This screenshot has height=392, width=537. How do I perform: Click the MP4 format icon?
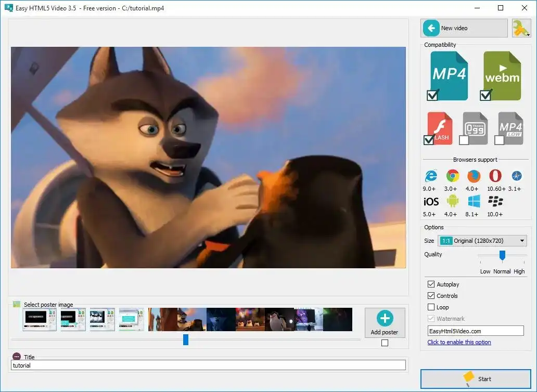pyautogui.click(x=449, y=75)
